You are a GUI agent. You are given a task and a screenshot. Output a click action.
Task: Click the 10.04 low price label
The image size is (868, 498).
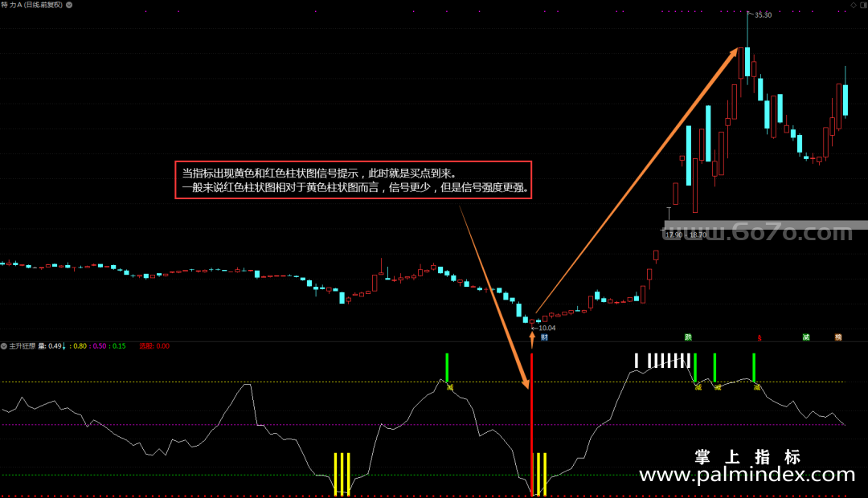pos(547,329)
